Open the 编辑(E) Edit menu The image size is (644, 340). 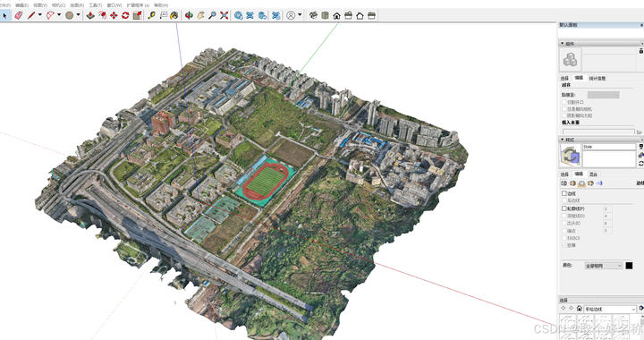click(21, 5)
